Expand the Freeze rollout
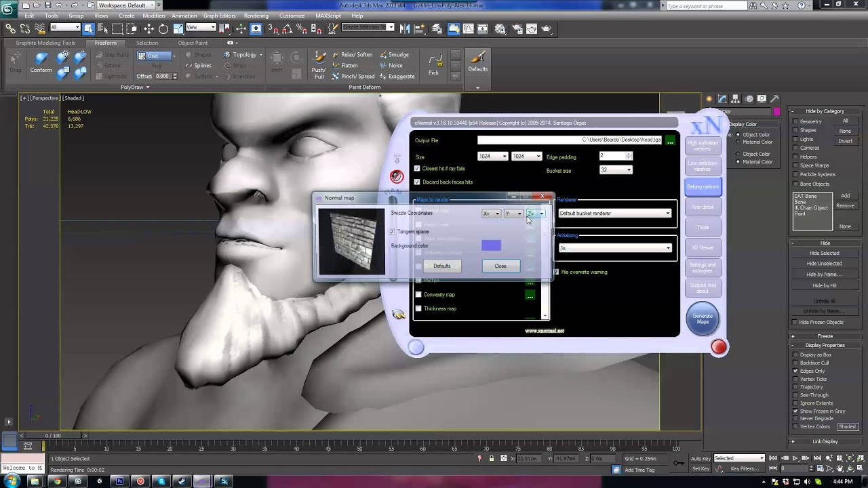 [825, 336]
